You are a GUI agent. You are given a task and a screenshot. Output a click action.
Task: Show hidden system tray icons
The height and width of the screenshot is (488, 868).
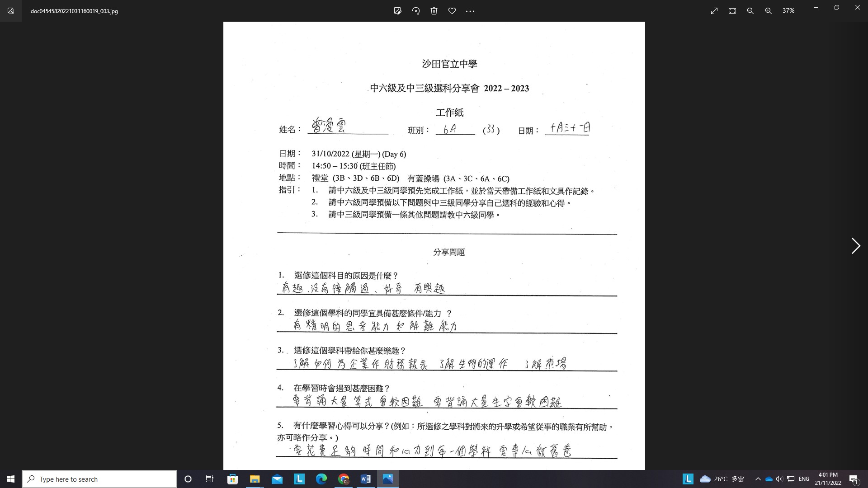[x=758, y=479]
